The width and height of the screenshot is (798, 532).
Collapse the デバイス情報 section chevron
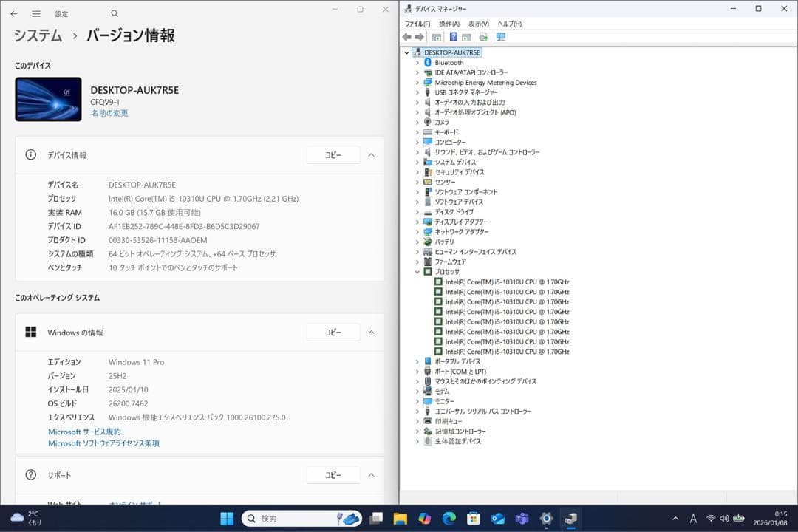pyautogui.click(x=372, y=154)
